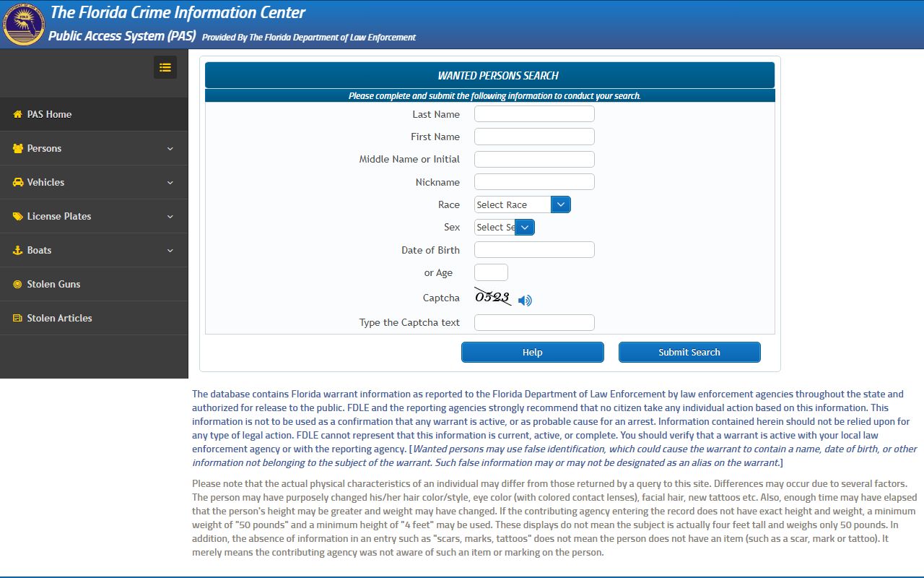Click the 'or Age' label
Viewport: 924px width, 578px height.
pos(438,273)
